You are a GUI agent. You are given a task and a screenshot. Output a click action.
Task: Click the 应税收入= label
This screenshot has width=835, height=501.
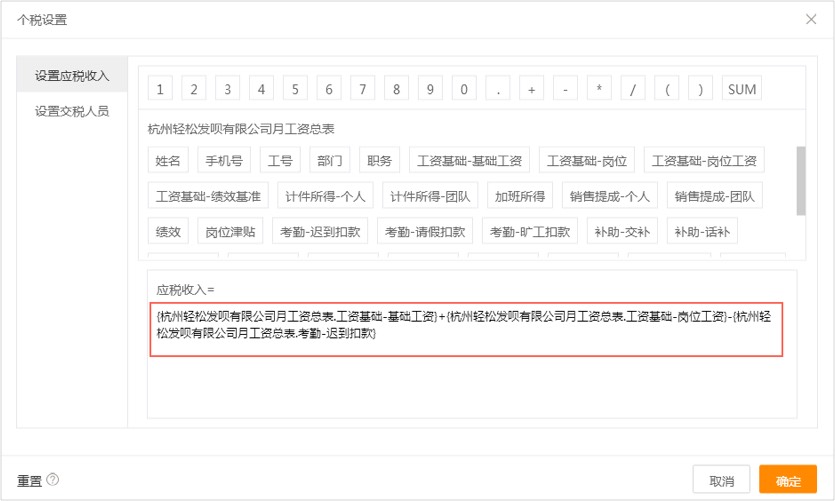pos(185,290)
